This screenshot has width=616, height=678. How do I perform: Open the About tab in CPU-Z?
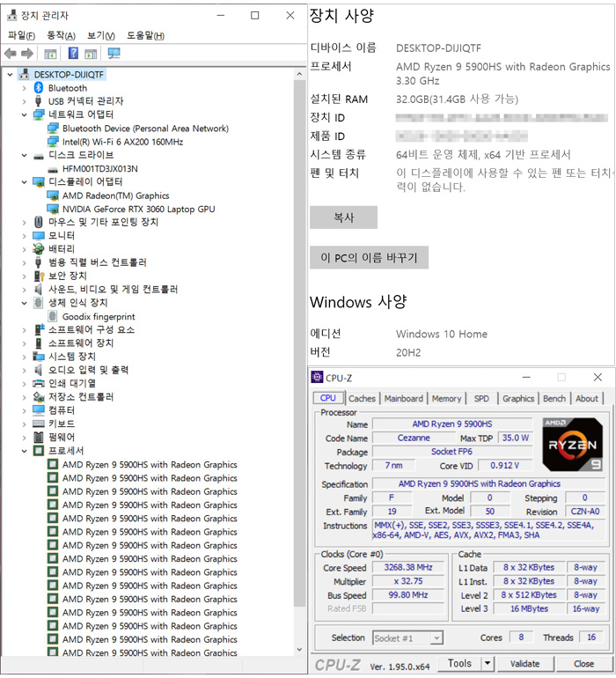pos(587,398)
